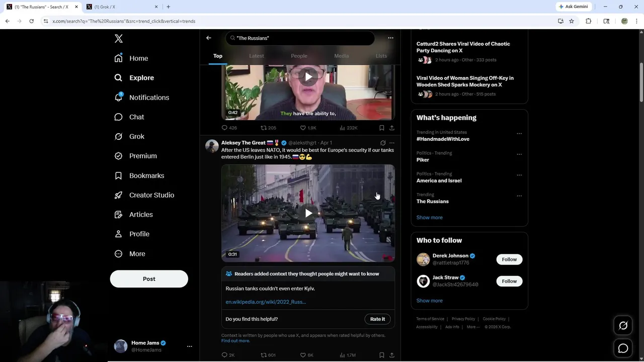Repost the post with 601 reposts
The width and height of the screenshot is (644, 362).
tap(268, 355)
